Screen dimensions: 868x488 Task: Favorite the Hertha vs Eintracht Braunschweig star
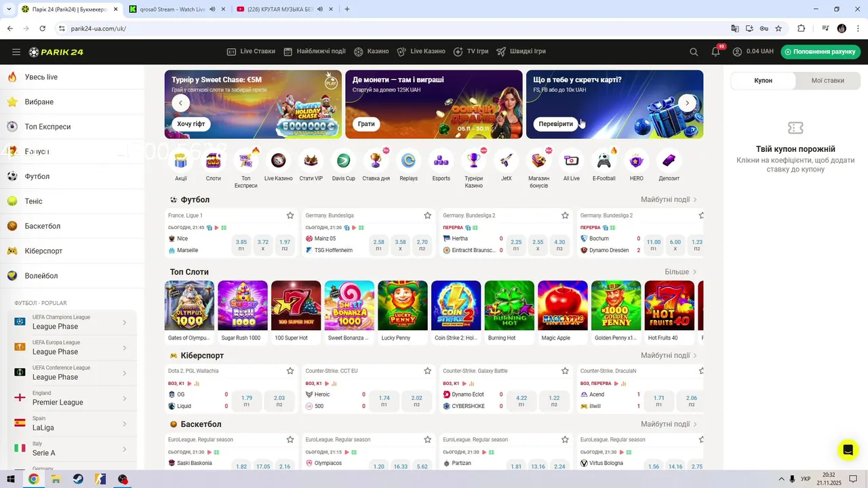(565, 216)
